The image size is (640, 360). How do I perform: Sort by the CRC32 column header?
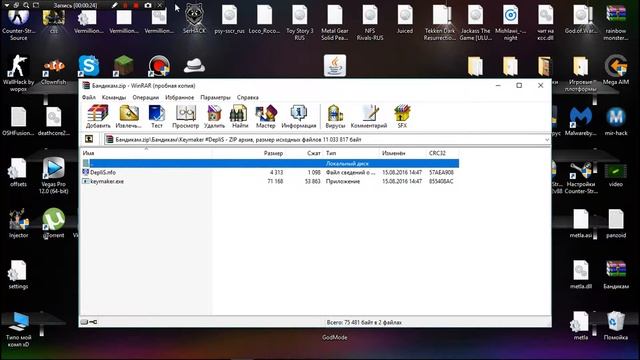pyautogui.click(x=442, y=153)
